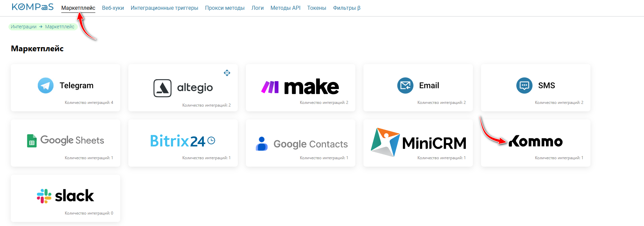Click the Google Contacts person icon
Screen dimensions: 644x226
pos(262,144)
